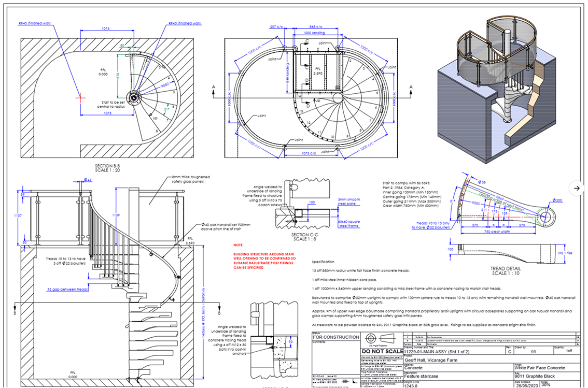Click the right section arrow labeled A
Viewport: 588px width, 388px height.
point(411,87)
